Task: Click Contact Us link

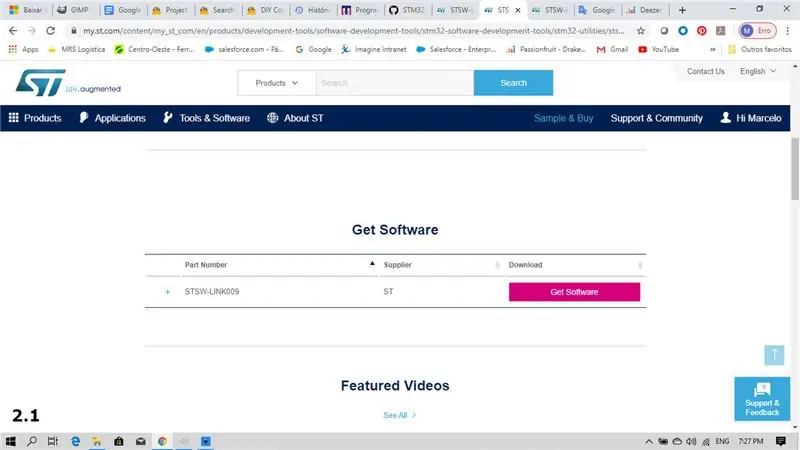Action: coord(706,71)
